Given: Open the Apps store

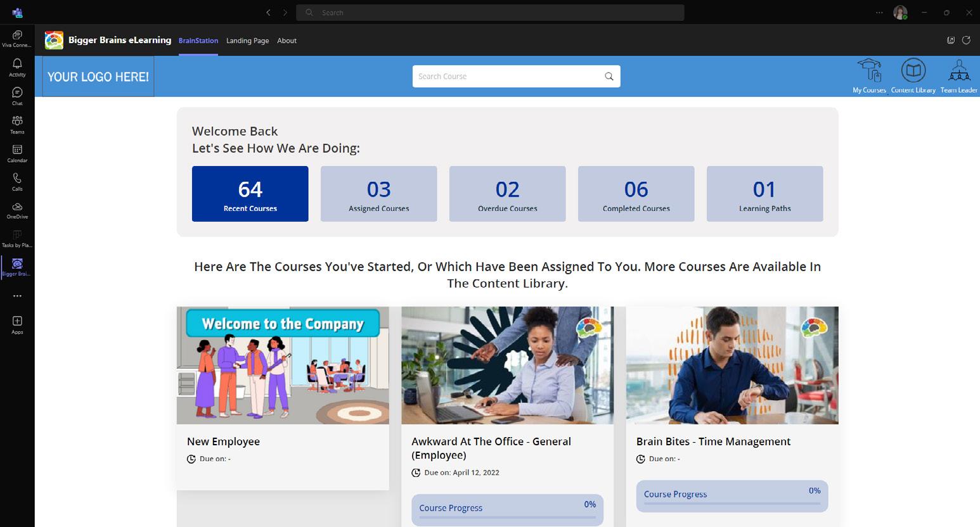Looking at the screenshot, I should (17, 325).
